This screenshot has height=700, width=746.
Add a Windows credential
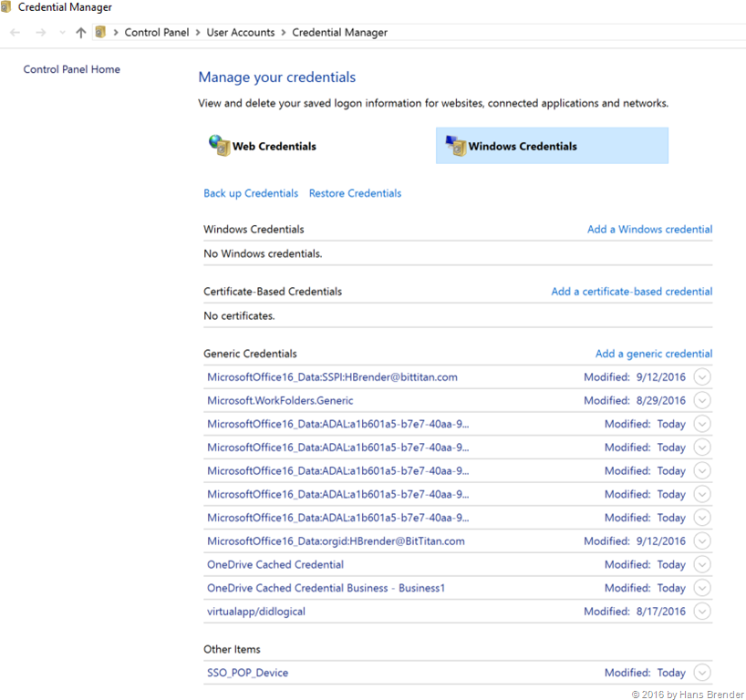(649, 229)
